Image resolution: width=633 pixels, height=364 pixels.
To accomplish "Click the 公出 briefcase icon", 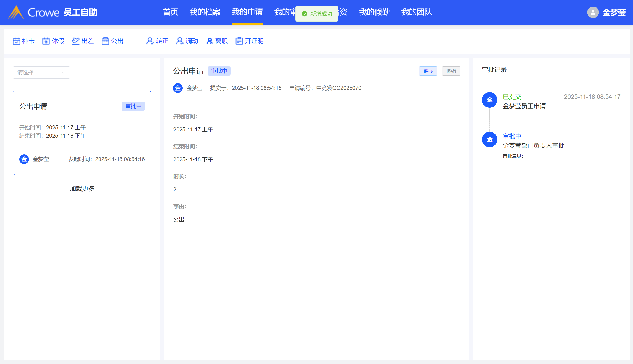I will [105, 41].
